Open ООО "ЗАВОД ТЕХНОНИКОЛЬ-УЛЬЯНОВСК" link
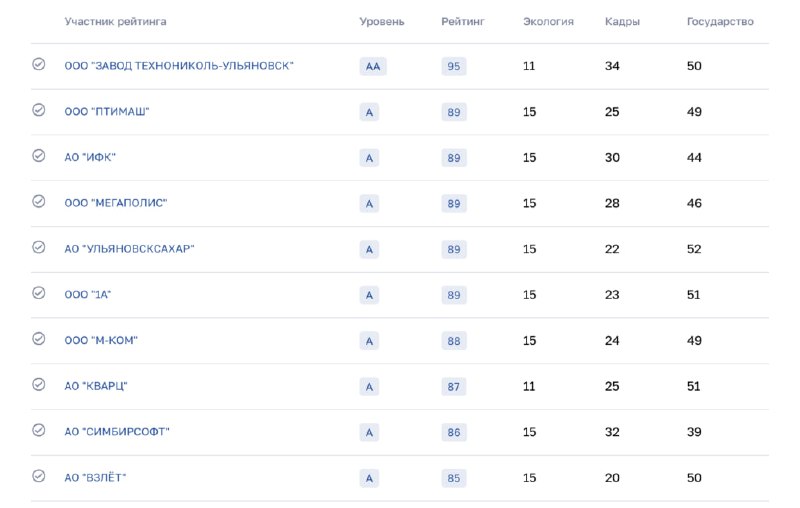This screenshot has height=508, width=800. tap(179, 66)
